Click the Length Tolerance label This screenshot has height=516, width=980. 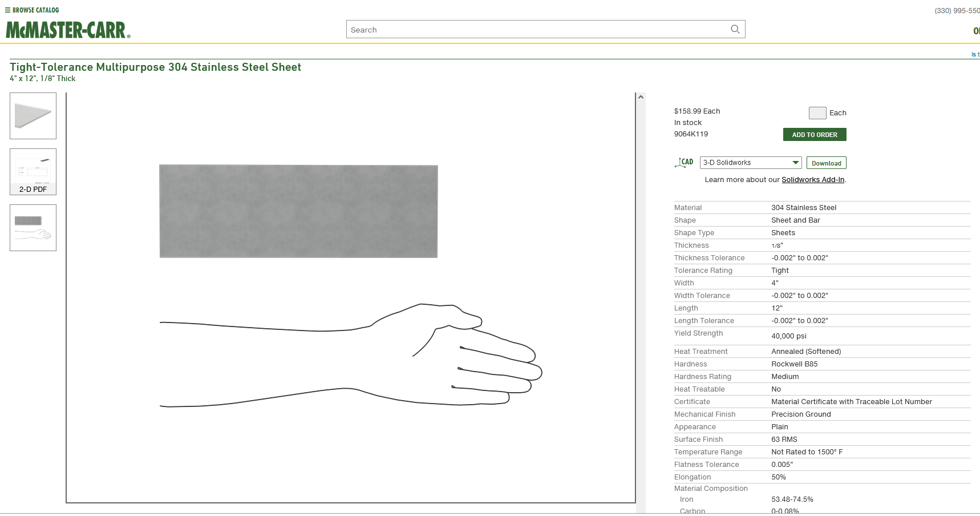pyautogui.click(x=704, y=321)
